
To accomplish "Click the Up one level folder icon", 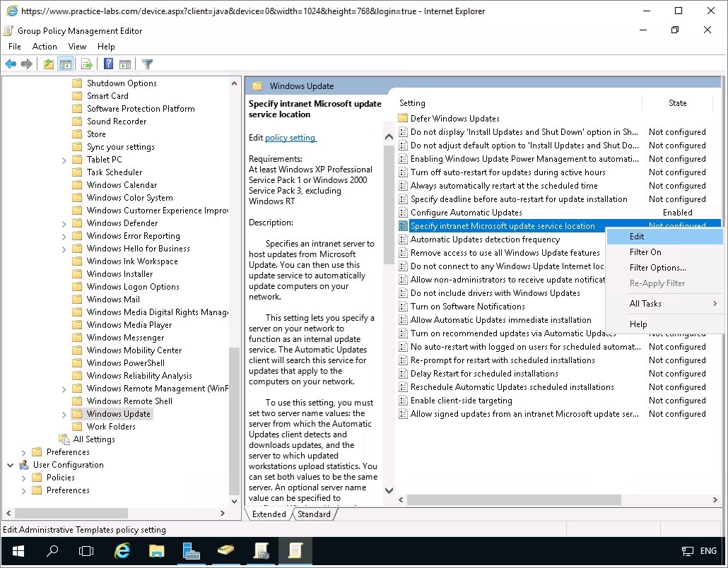I will pos(48,64).
